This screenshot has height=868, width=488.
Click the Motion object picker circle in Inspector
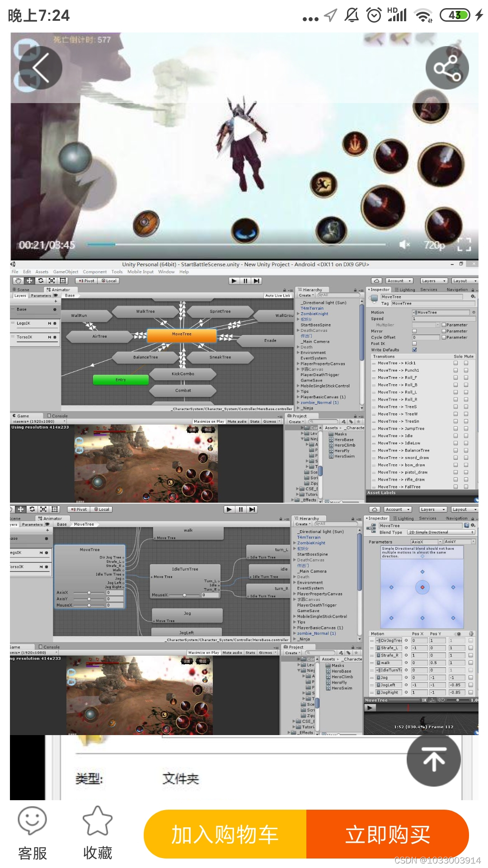point(474,312)
